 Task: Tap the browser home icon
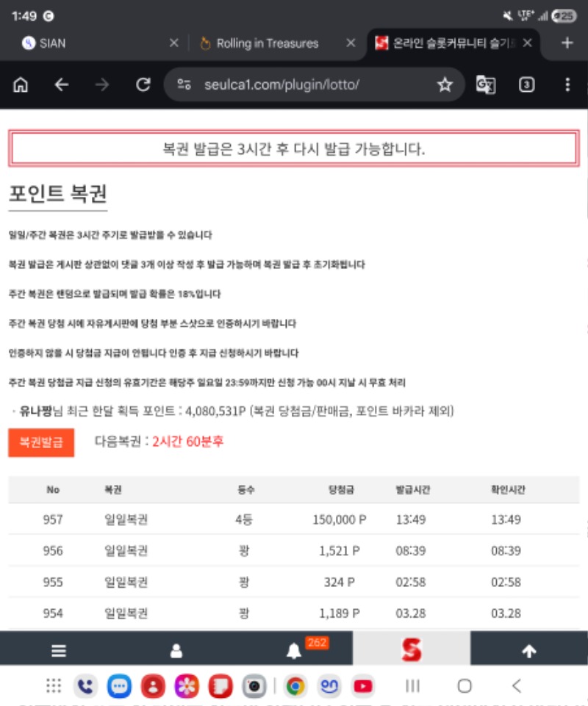click(21, 85)
